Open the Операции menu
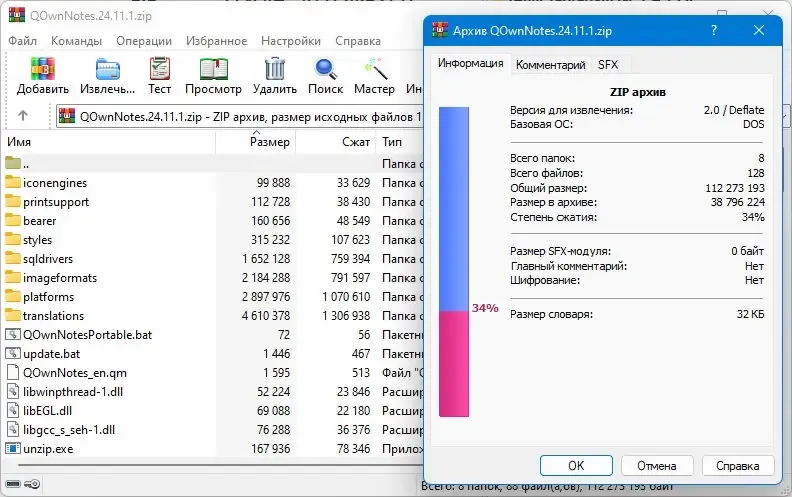This screenshot has height=497, width=792. tap(144, 41)
